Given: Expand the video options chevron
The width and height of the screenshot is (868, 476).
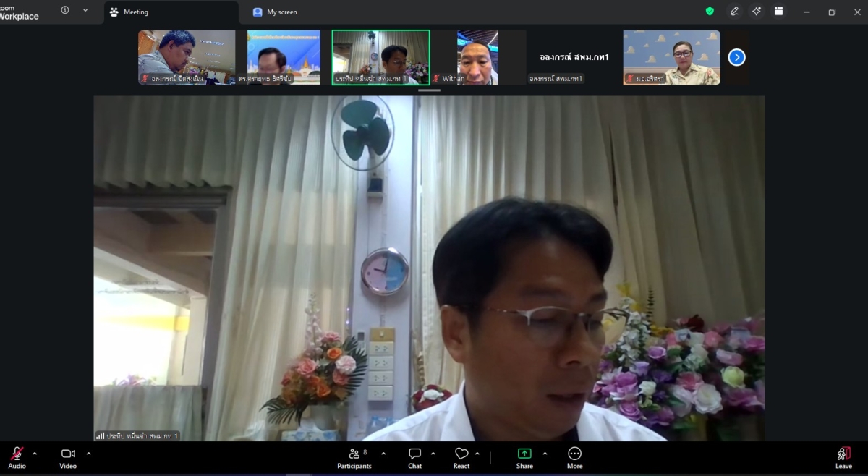Looking at the screenshot, I should (89, 454).
